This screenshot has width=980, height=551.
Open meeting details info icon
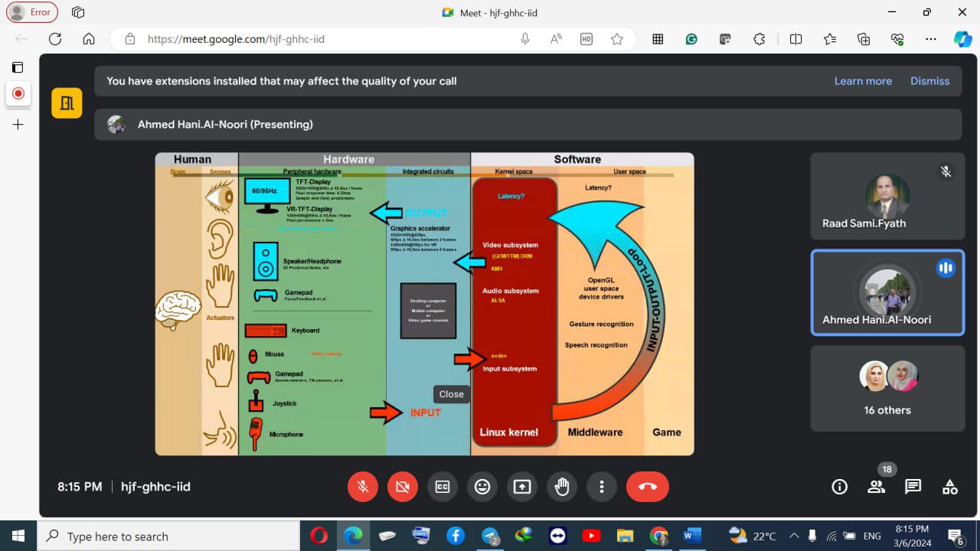pos(840,487)
